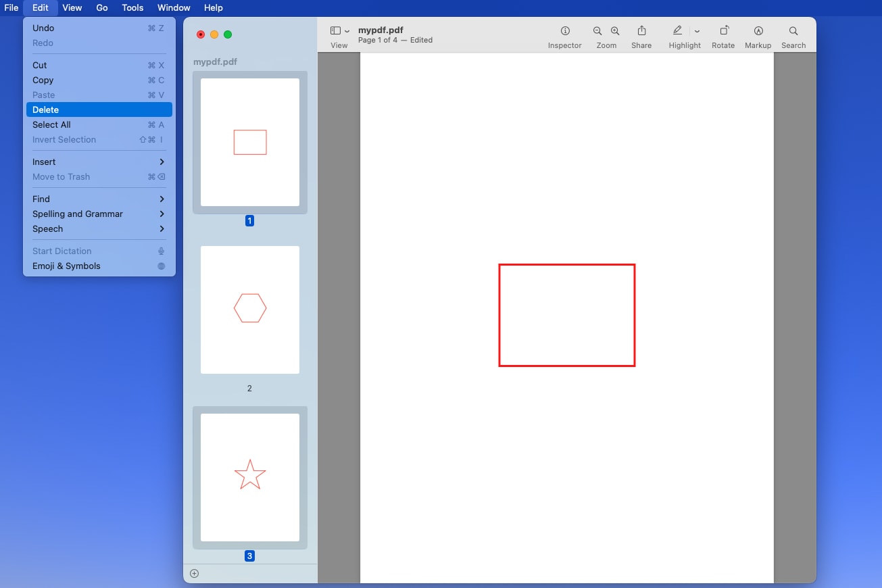882x588 pixels.
Task: Open the sidebar View options
Action: (339, 31)
